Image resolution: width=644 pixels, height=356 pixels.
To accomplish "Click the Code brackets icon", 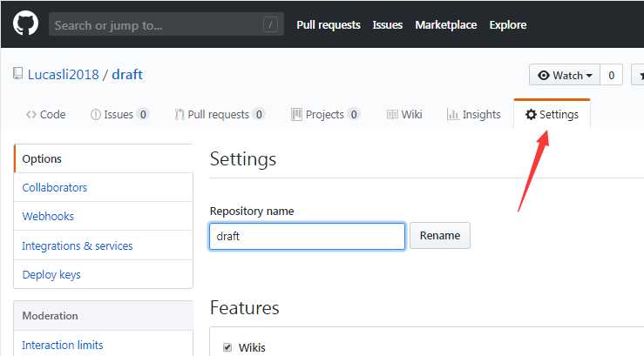I will pyautogui.click(x=31, y=114).
